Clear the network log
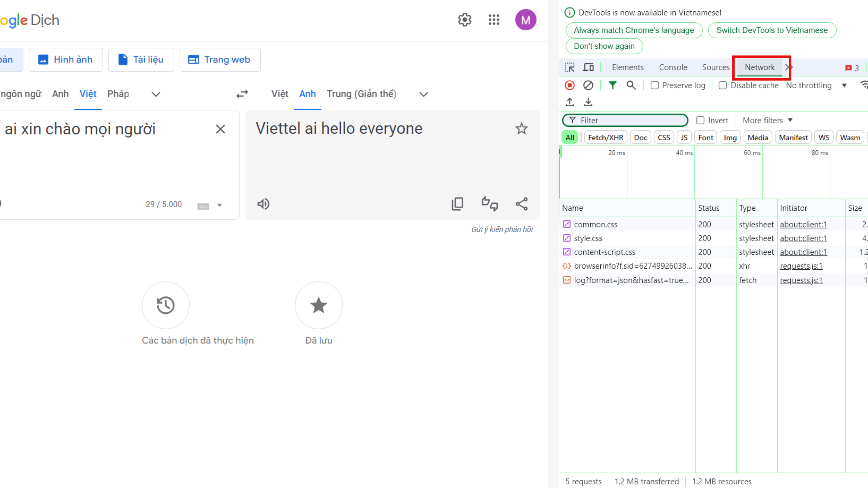This screenshot has height=488, width=868. click(588, 85)
